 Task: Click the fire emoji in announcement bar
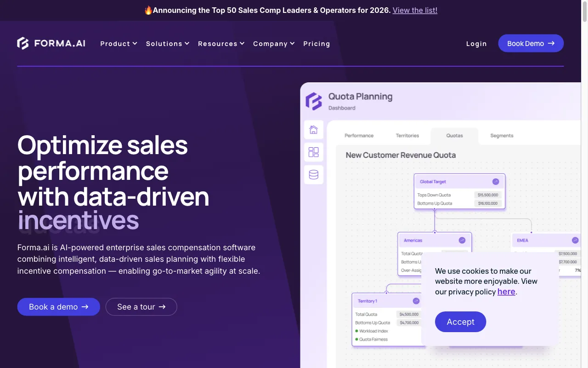(x=148, y=10)
